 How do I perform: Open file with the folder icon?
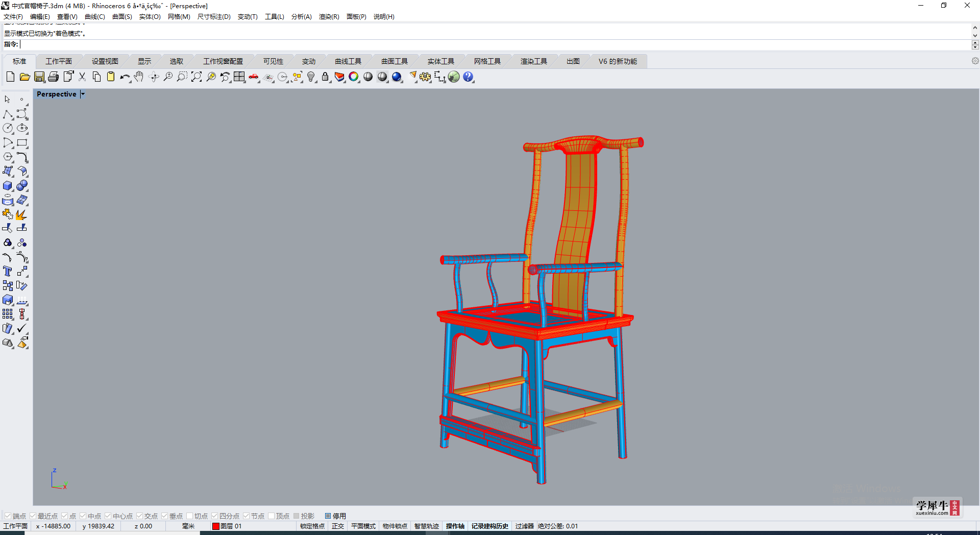point(24,77)
